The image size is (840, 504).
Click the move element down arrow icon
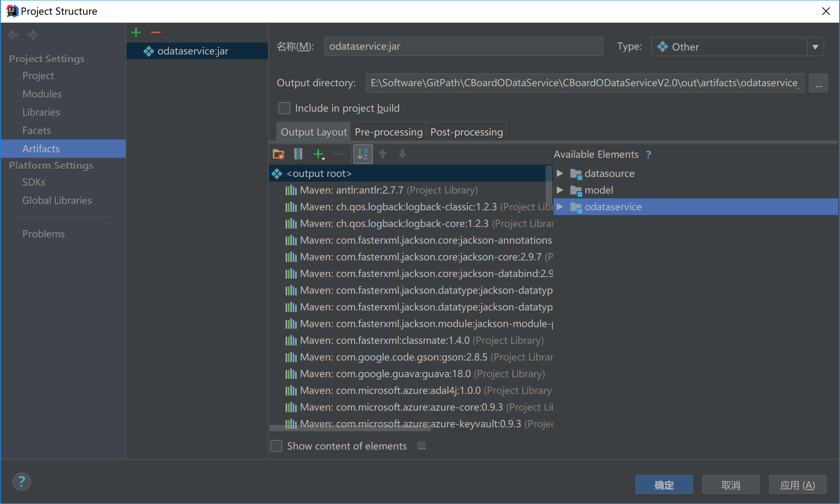click(x=402, y=154)
